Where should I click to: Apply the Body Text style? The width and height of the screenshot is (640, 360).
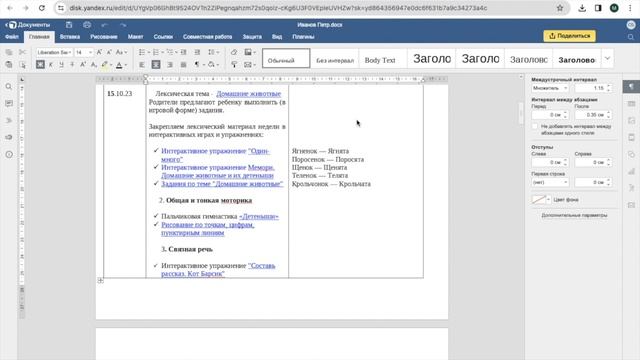[382, 58]
